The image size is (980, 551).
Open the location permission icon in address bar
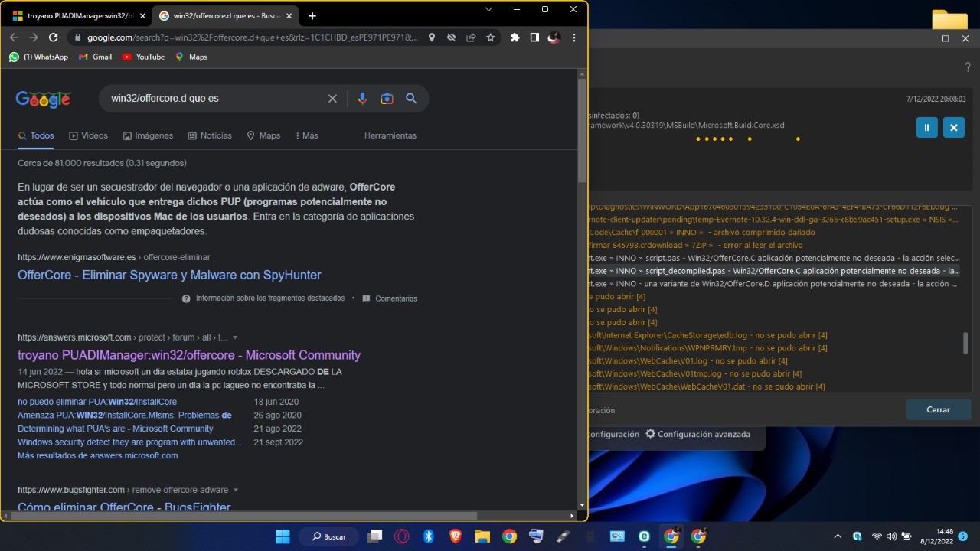tap(432, 37)
